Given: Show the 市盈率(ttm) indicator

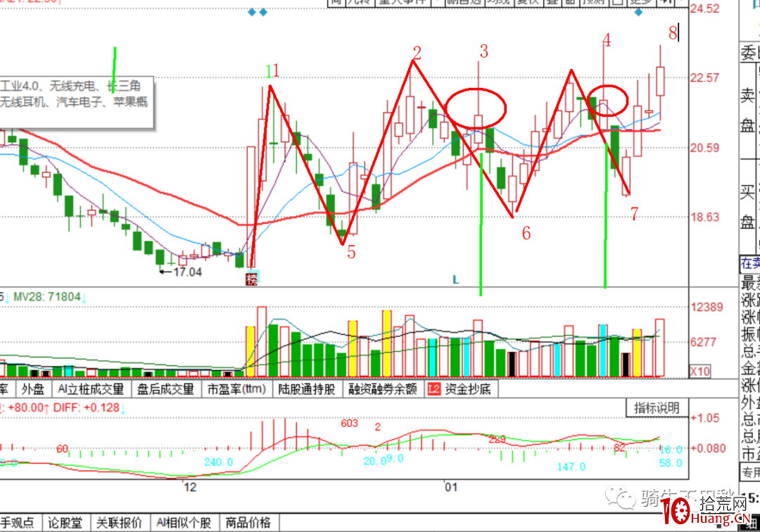Looking at the screenshot, I should coord(236,389).
